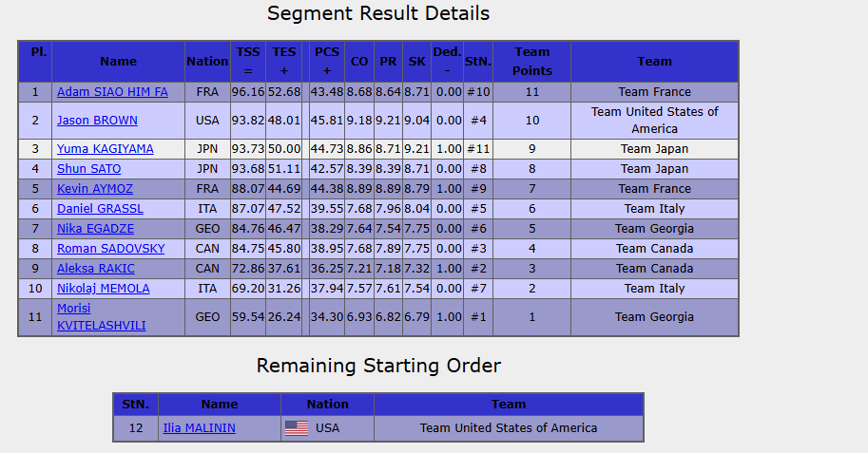Click the Segment Result Details heading

point(378,14)
